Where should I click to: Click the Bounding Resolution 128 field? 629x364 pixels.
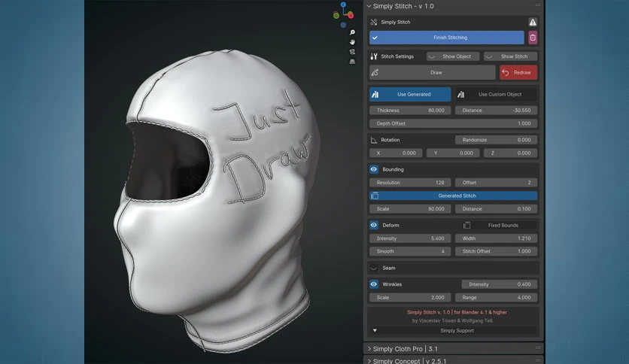410,183
